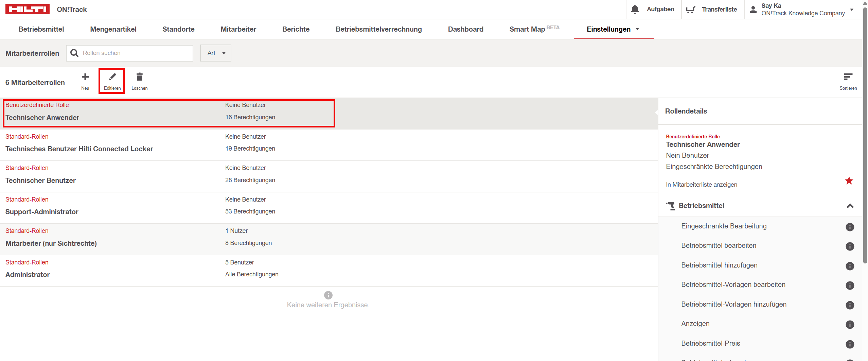Show info for Betriebsmittel-Vorlagen bearbeiten
Screen dimensions: 868x361
[850, 285]
